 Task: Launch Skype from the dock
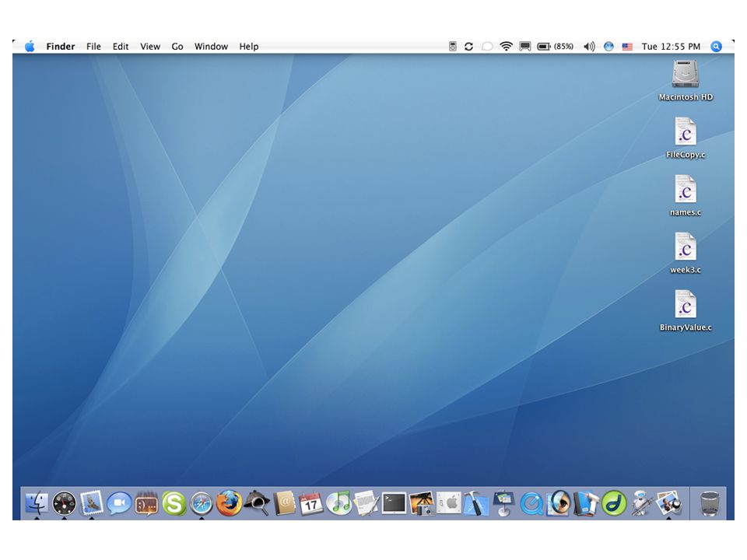(174, 503)
